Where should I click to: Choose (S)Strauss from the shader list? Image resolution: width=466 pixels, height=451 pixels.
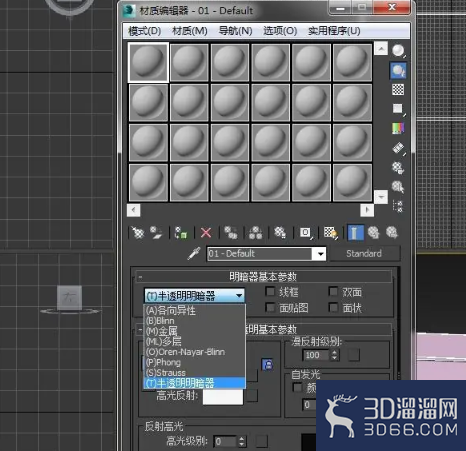[x=194, y=373]
